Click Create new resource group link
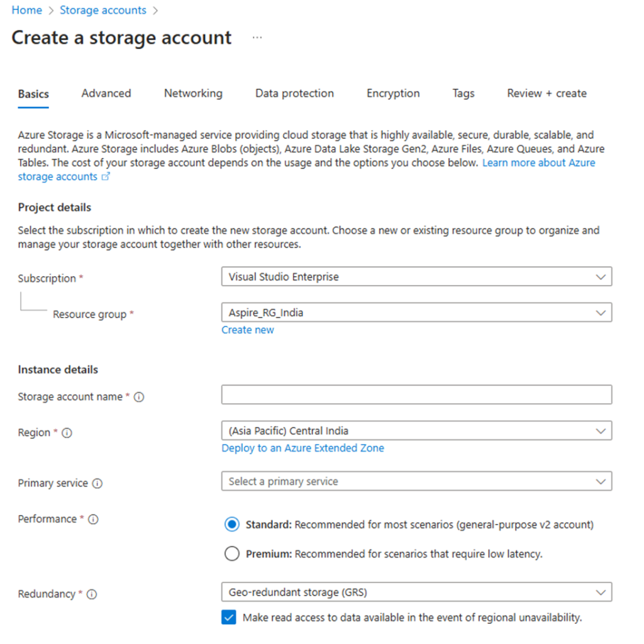Image resolution: width=644 pixels, height=644 pixels. pos(247,330)
